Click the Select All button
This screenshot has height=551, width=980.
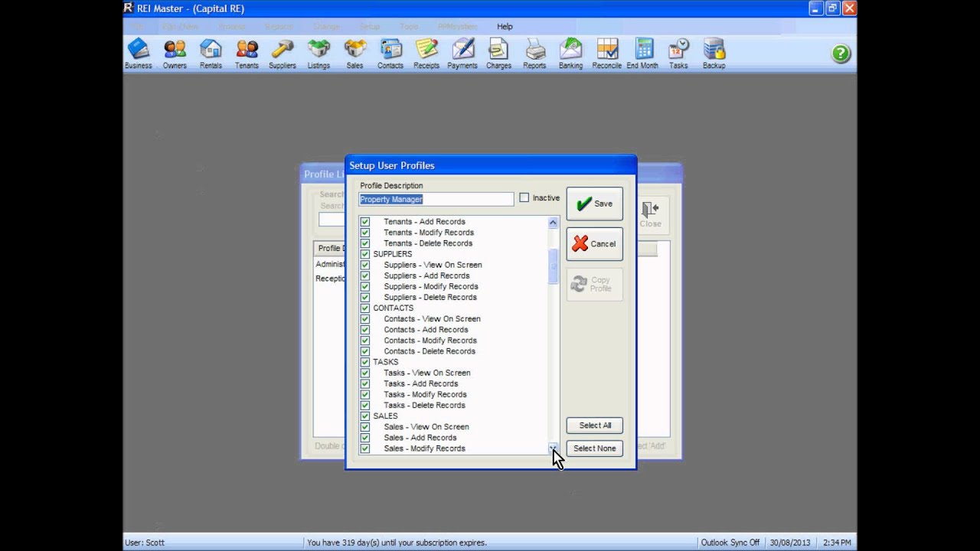tap(595, 425)
